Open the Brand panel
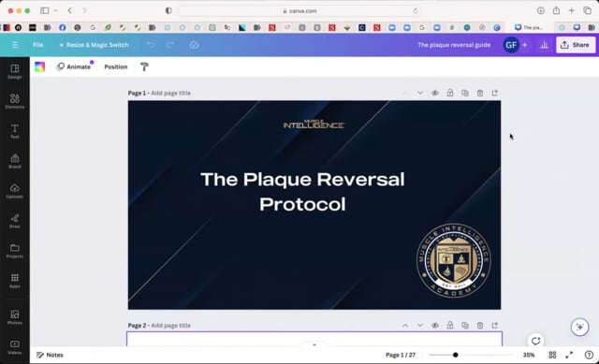 [x=15, y=161]
